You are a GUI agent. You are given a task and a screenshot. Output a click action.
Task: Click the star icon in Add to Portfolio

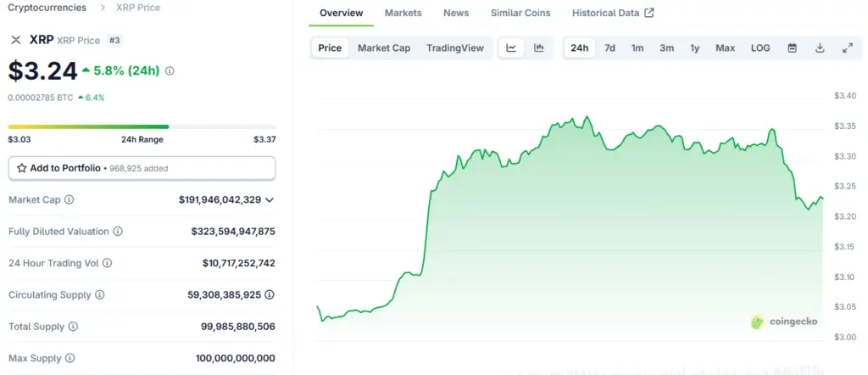(21, 168)
